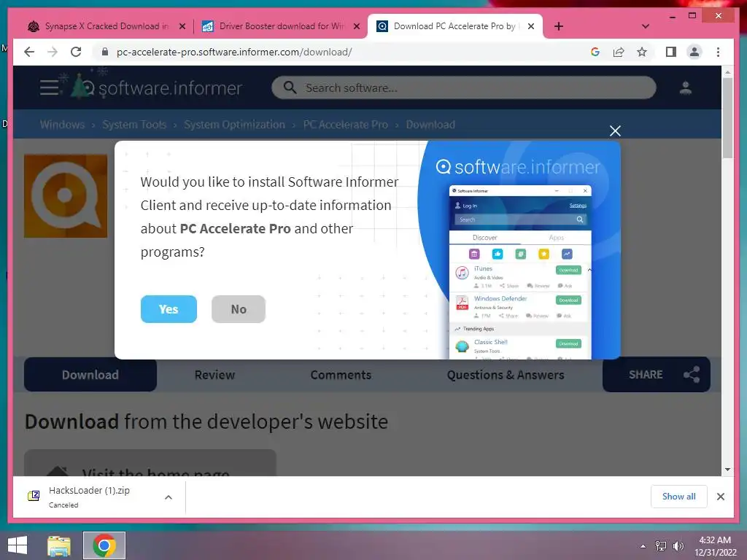Open the taskbar clock and date
747x560 pixels.
click(715, 545)
